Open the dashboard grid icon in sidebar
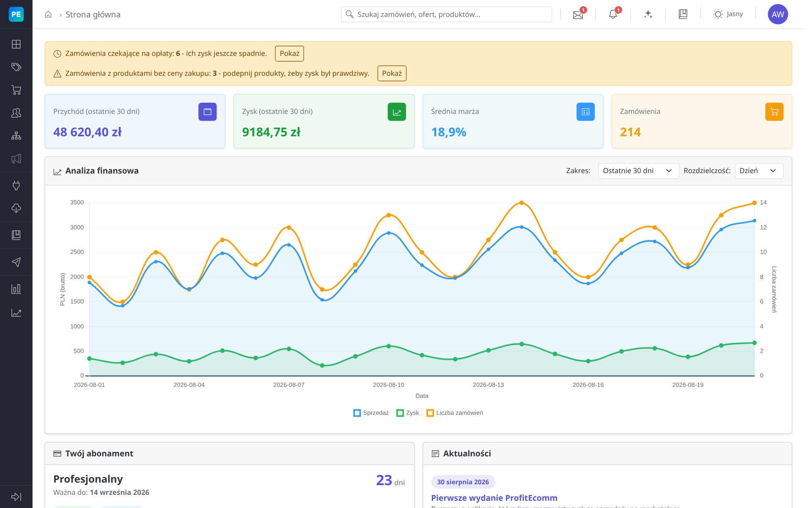 pos(16,44)
